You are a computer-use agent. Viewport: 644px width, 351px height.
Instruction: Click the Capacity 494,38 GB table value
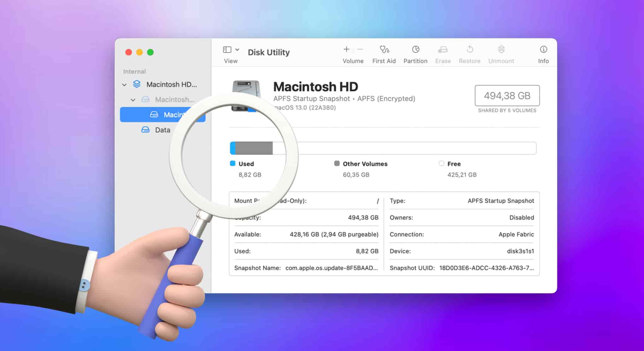coord(363,218)
